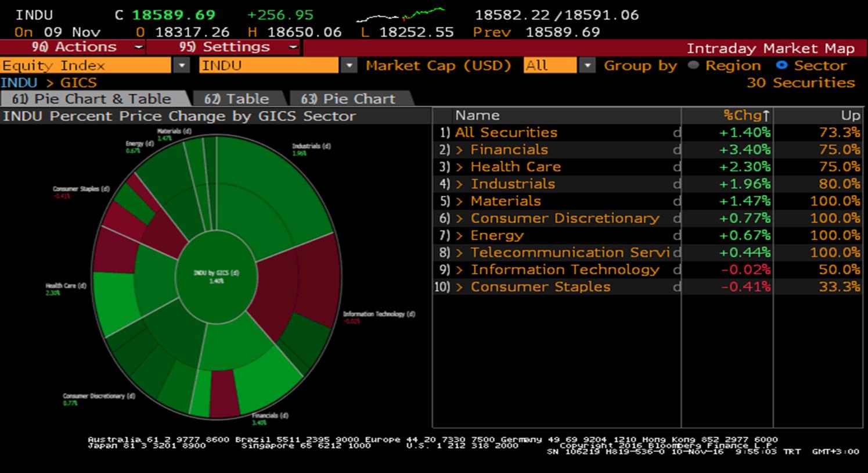This screenshot has height=473, width=868.
Task: Expand the Telecommunication Services row
Action: pyautogui.click(x=459, y=253)
